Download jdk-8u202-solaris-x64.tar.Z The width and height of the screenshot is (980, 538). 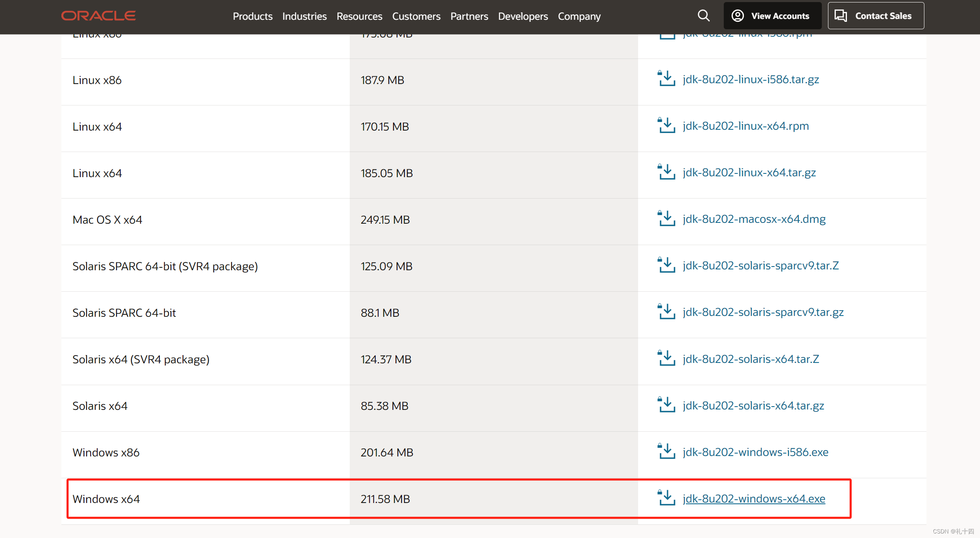click(751, 359)
